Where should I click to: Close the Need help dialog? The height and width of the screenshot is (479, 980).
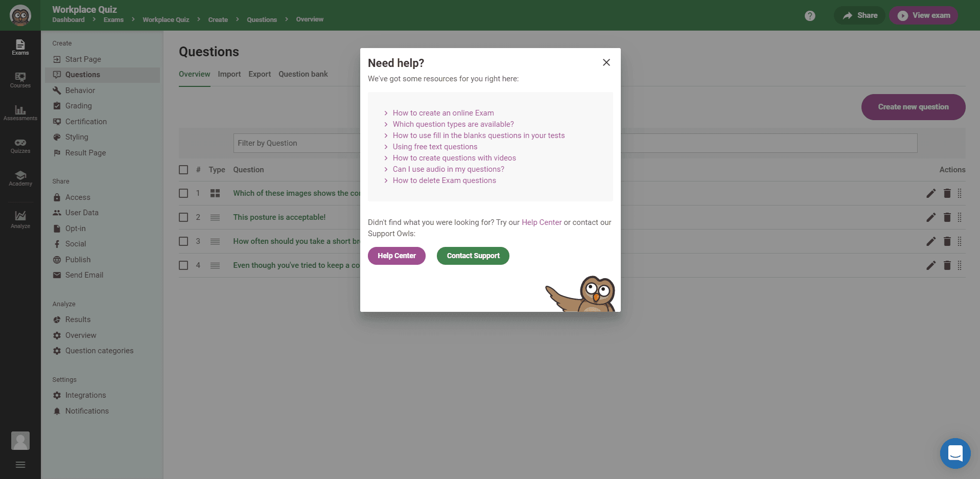[x=606, y=62]
